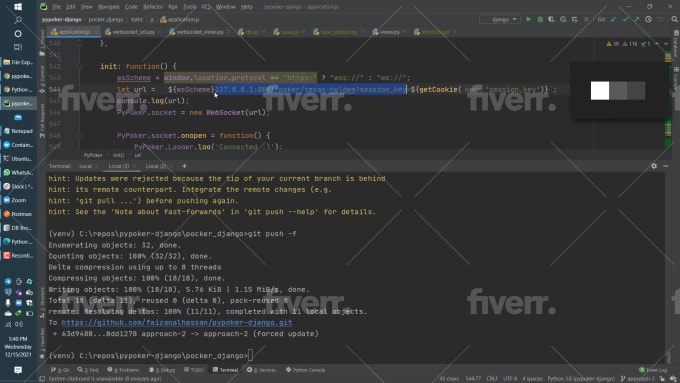Click the Git update project blue arrow
Screen dimensions: 680x383
point(613,19)
